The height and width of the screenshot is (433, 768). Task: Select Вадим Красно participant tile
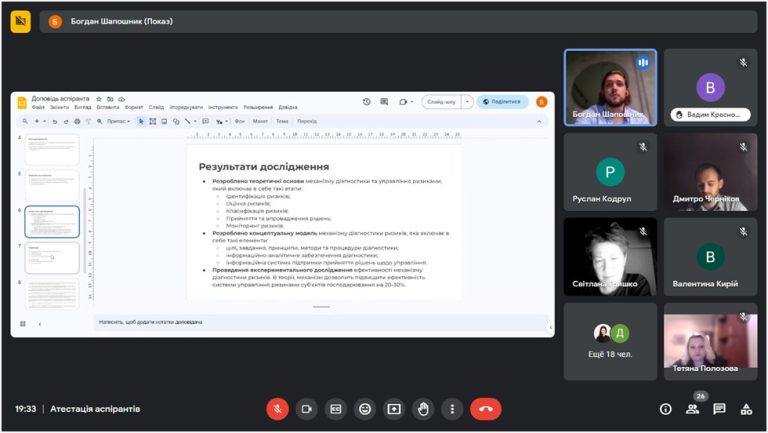coord(711,88)
